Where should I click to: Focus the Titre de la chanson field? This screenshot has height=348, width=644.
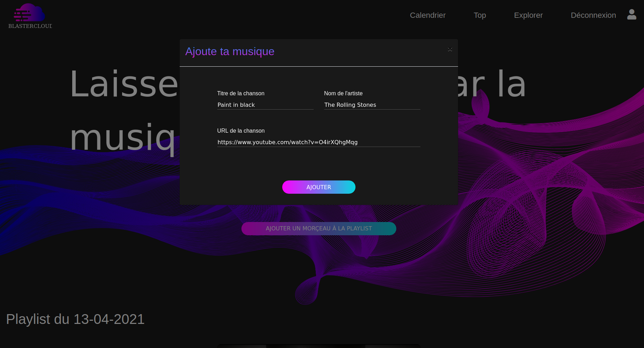pos(265,105)
